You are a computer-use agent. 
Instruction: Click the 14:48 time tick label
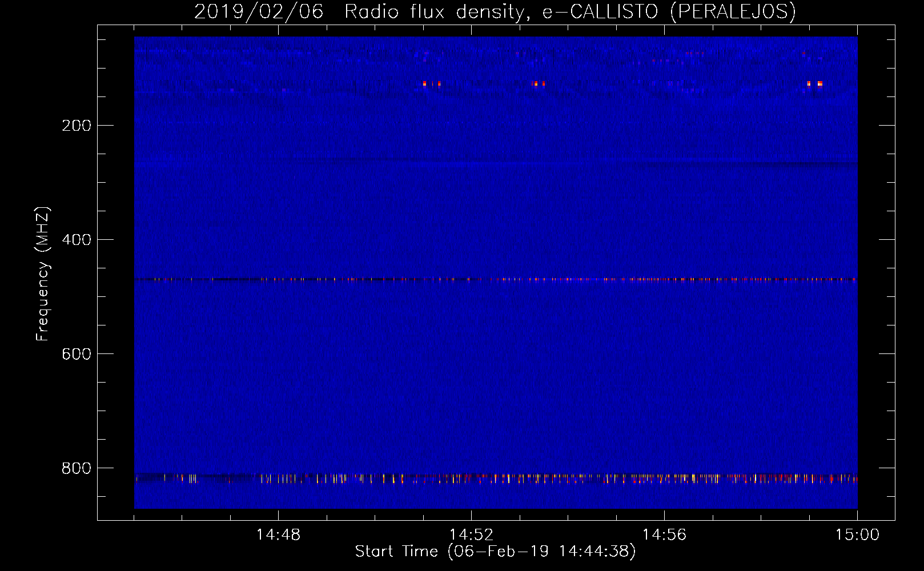coord(278,535)
